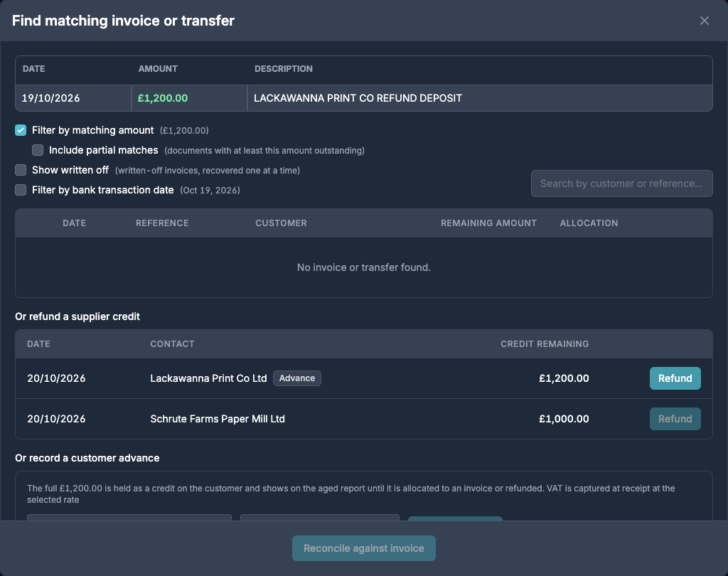This screenshot has width=728, height=576.
Task: Click £1,000.00 credit remaining for Schrute Farms
Action: coord(564,419)
